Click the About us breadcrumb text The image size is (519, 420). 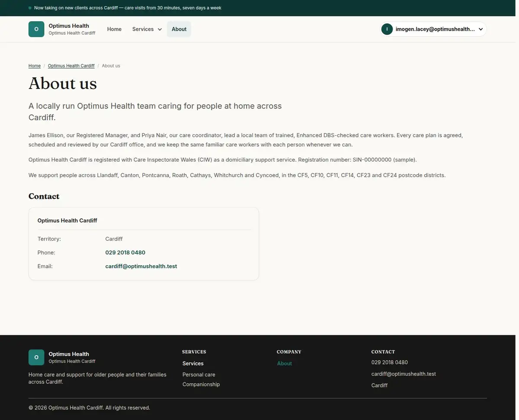[111, 66]
